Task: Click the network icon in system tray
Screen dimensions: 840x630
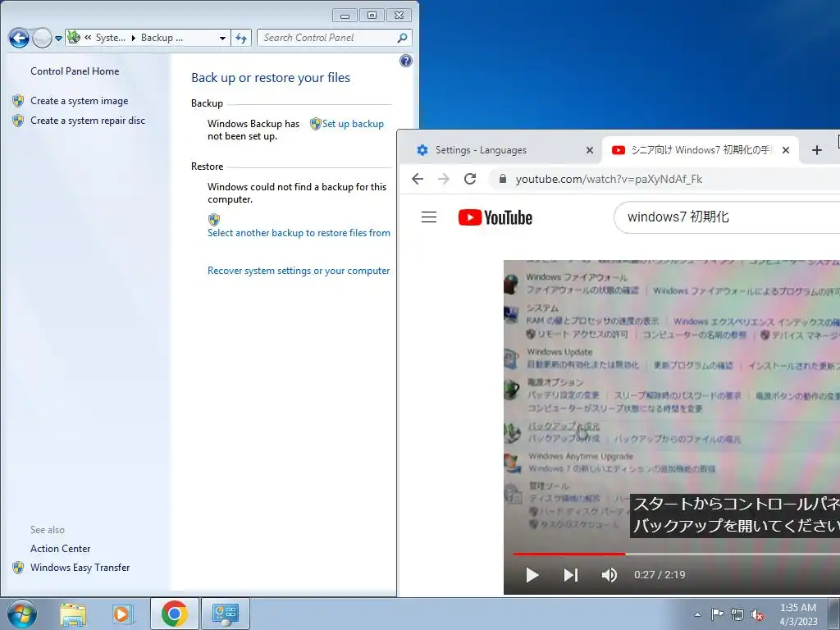Action: tap(737, 614)
